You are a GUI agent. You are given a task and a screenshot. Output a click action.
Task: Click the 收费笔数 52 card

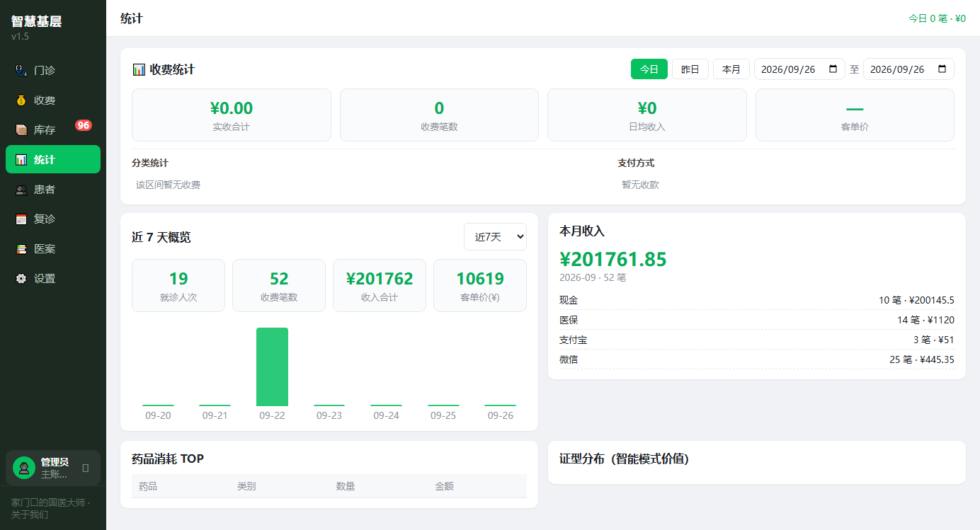[x=279, y=285]
